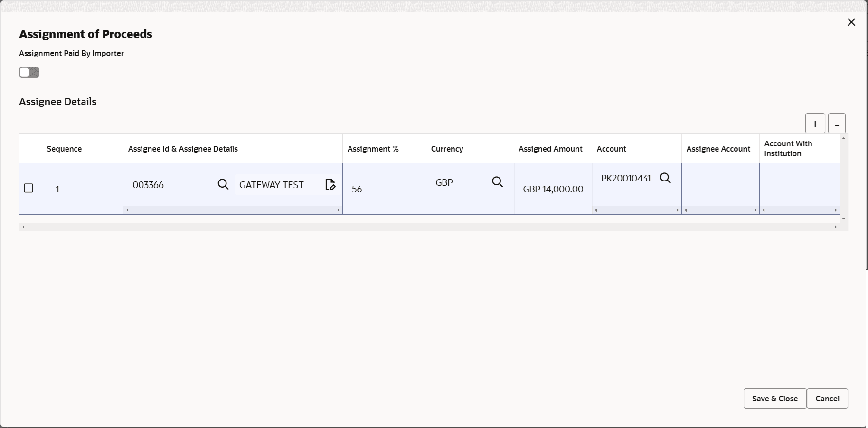
Task: Click the right arrow of bottom scrollbar
Action: [x=836, y=227]
